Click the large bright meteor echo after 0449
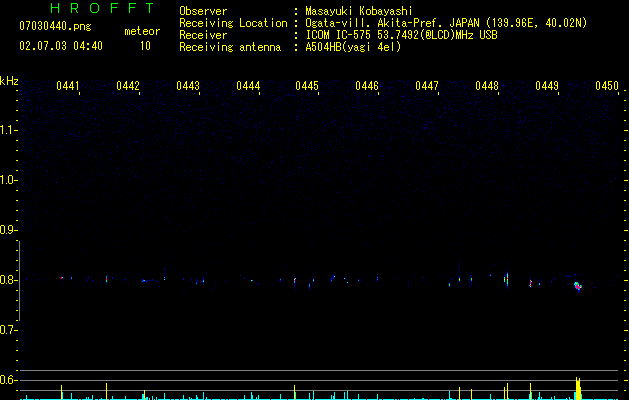629x400 pixels. click(578, 286)
